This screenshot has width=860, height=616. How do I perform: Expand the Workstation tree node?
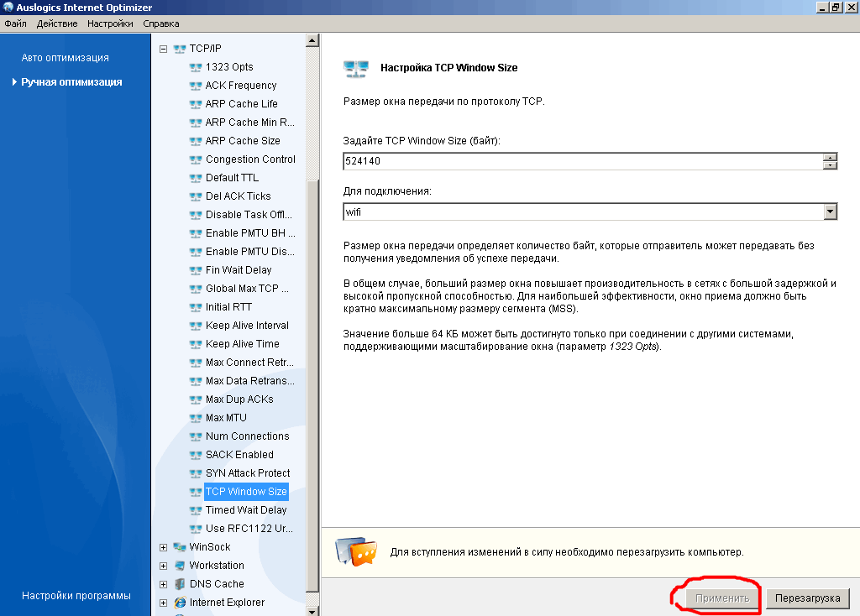(x=164, y=566)
